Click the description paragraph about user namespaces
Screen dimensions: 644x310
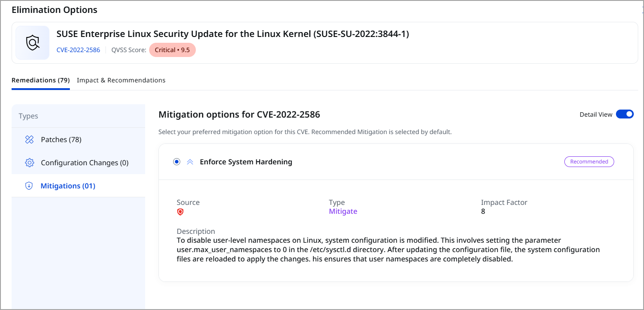[x=388, y=249]
